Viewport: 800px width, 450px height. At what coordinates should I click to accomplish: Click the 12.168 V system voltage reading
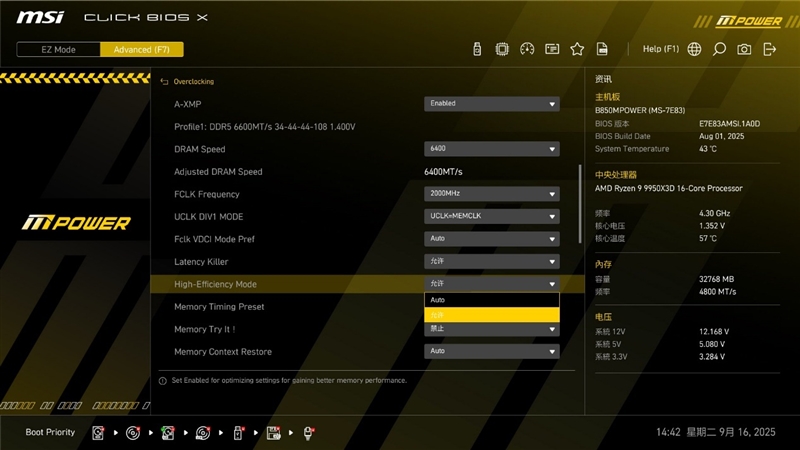click(714, 332)
